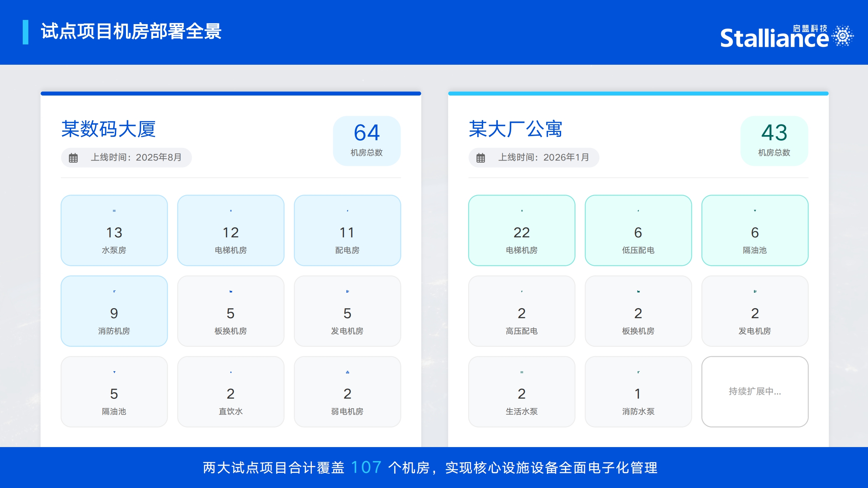Click the 43 机房总数 badge
Viewport: 868px width, 488px height.
(x=774, y=141)
